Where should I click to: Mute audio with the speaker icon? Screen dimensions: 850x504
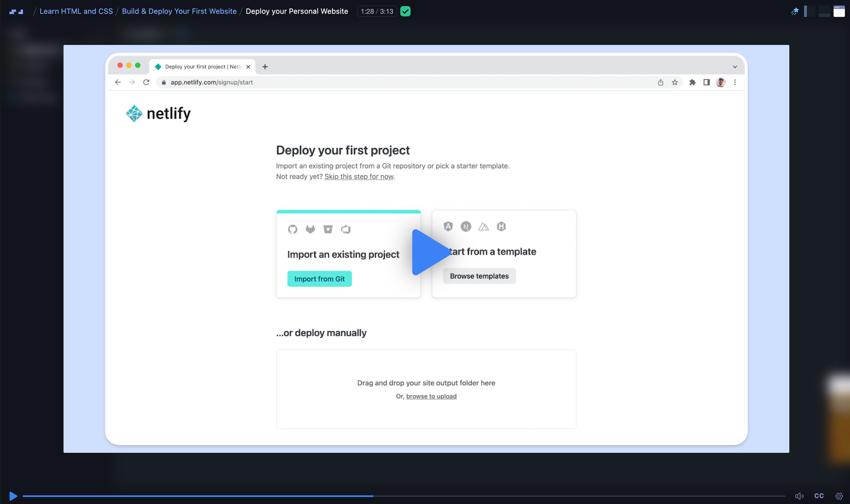point(799,496)
